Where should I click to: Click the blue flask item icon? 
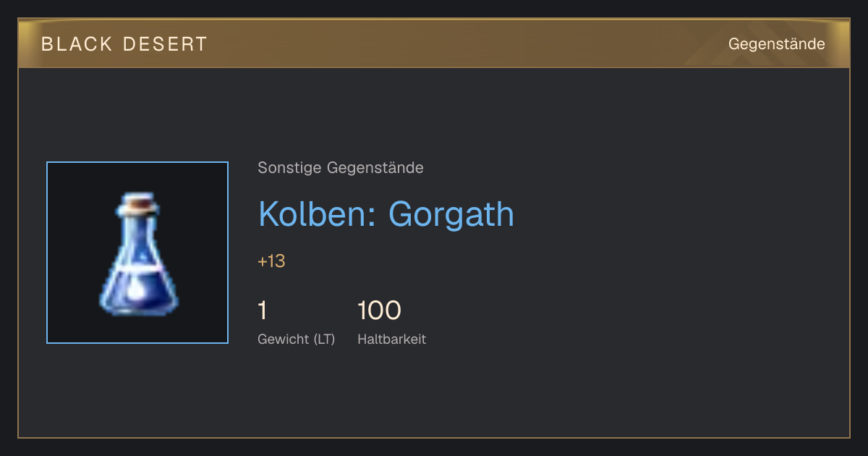[138, 252]
